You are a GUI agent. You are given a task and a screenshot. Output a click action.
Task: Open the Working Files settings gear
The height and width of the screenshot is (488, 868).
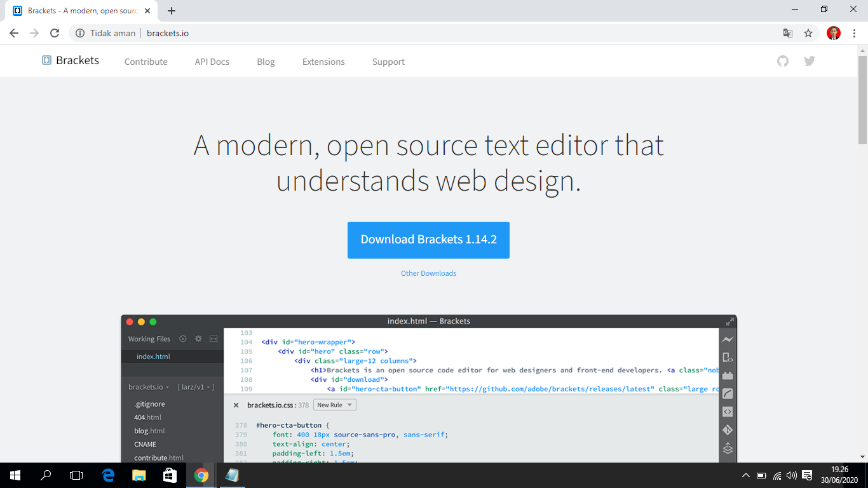pos(198,339)
